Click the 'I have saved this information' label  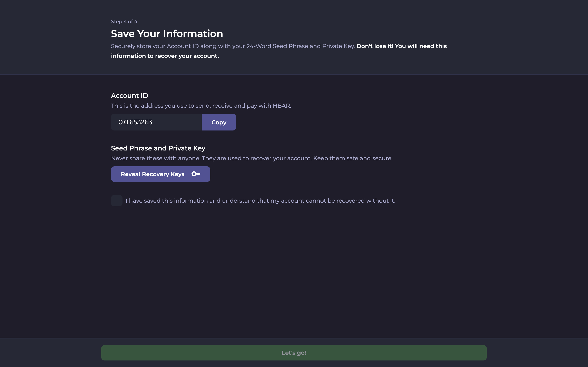[260, 201]
